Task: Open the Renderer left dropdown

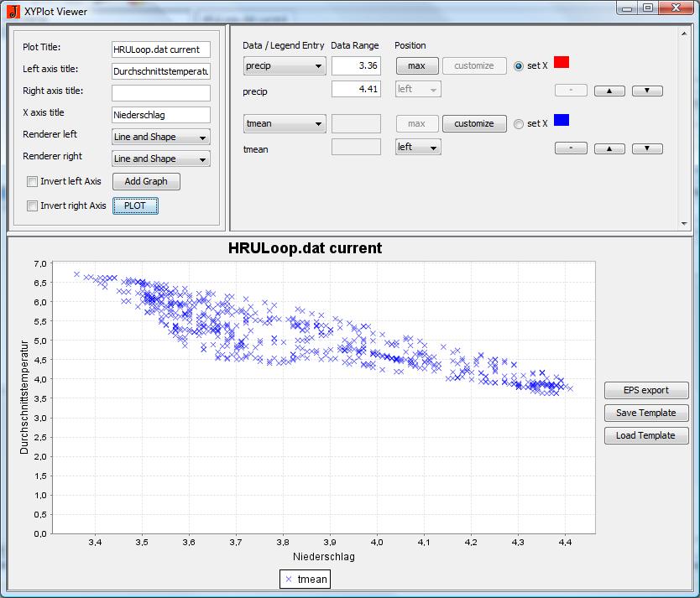Action: pyautogui.click(x=160, y=137)
